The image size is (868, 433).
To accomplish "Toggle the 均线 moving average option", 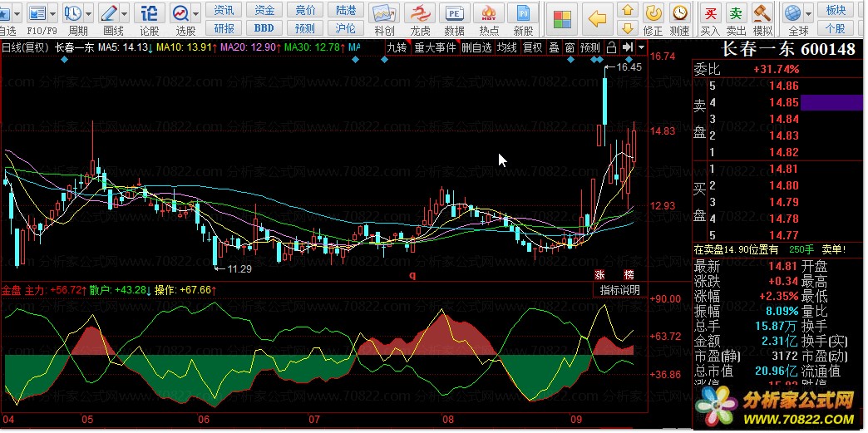I will pos(507,47).
